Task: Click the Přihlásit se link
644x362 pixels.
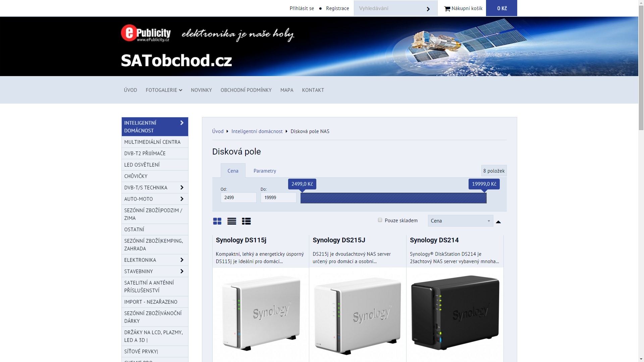Action: coord(302,8)
